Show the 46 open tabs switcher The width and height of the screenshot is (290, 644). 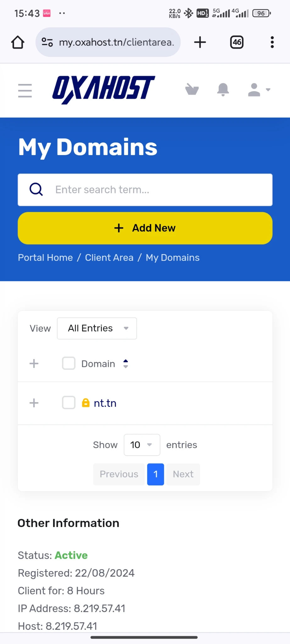(237, 42)
